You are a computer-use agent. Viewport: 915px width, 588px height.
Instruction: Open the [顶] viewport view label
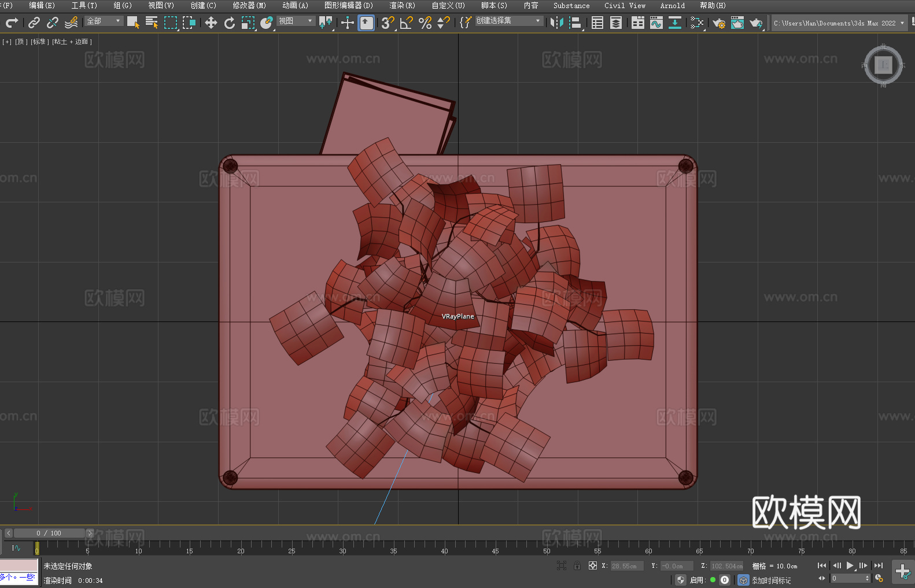20,42
